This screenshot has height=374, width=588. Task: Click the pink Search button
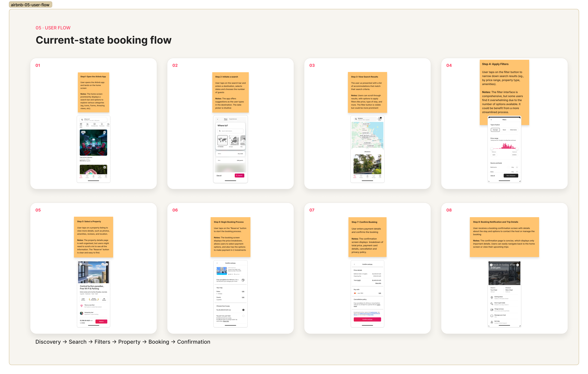click(240, 176)
